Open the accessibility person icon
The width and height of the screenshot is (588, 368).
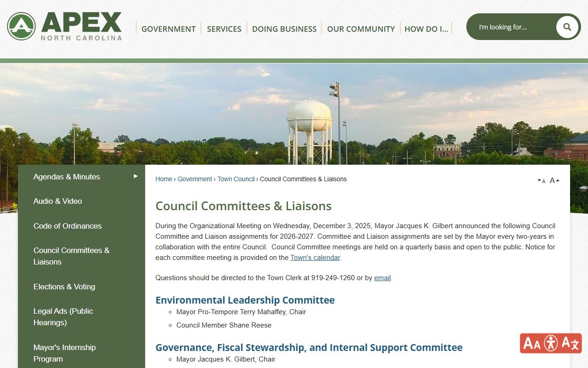551,343
